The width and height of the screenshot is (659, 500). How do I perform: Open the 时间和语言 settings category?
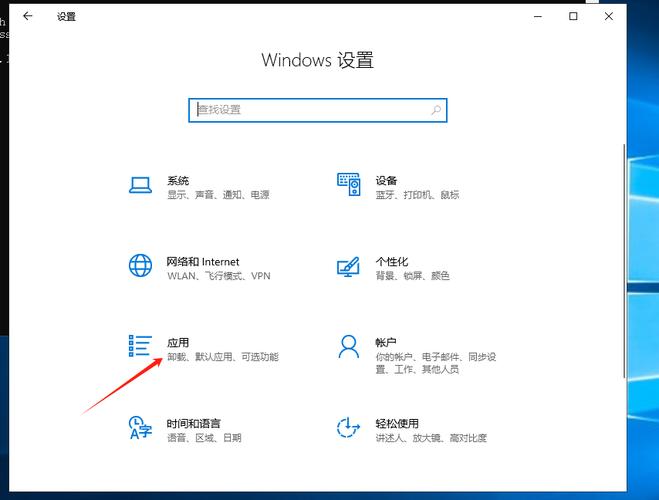pos(194,424)
